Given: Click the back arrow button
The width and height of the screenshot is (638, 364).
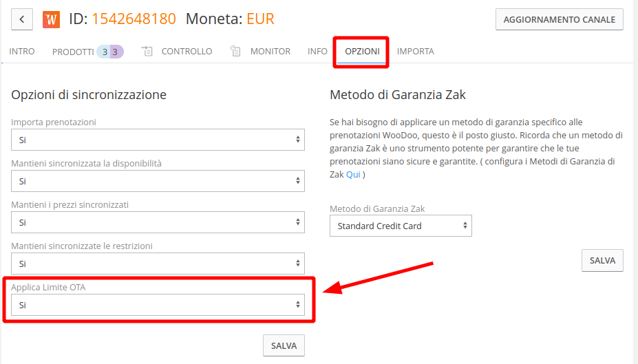Looking at the screenshot, I should pos(22,19).
